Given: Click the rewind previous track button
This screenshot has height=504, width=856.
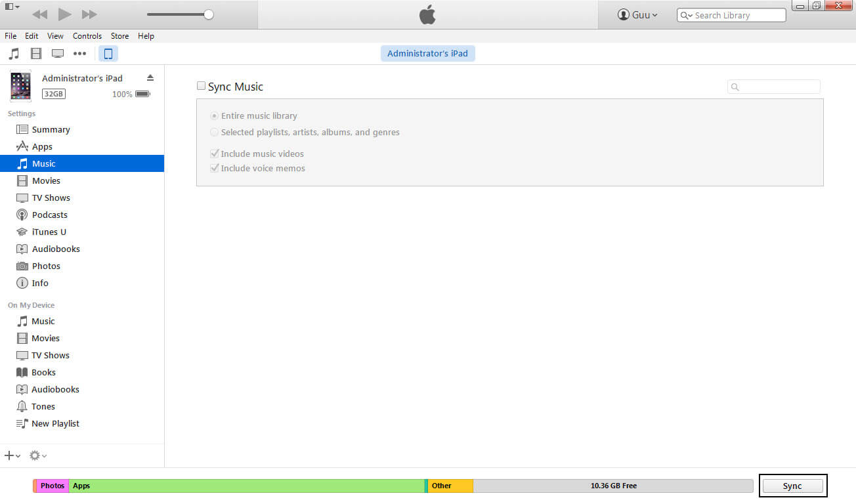Looking at the screenshot, I should [x=39, y=14].
